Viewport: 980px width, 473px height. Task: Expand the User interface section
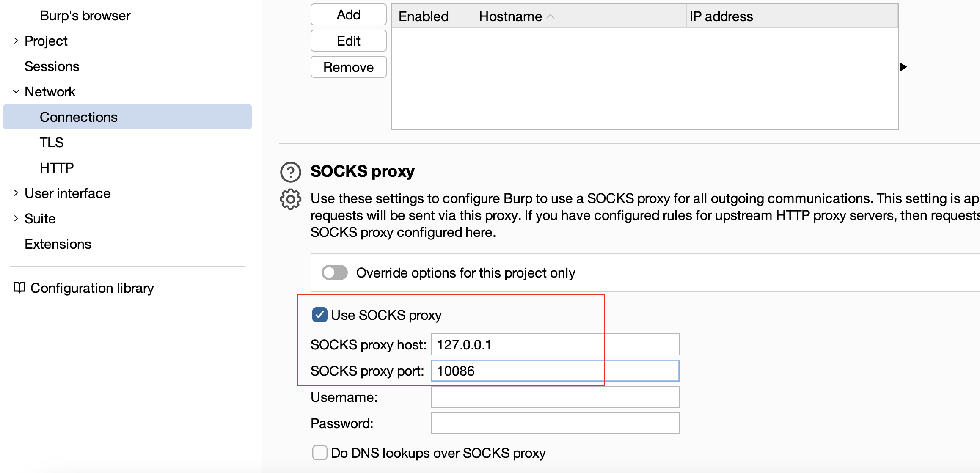click(x=16, y=193)
